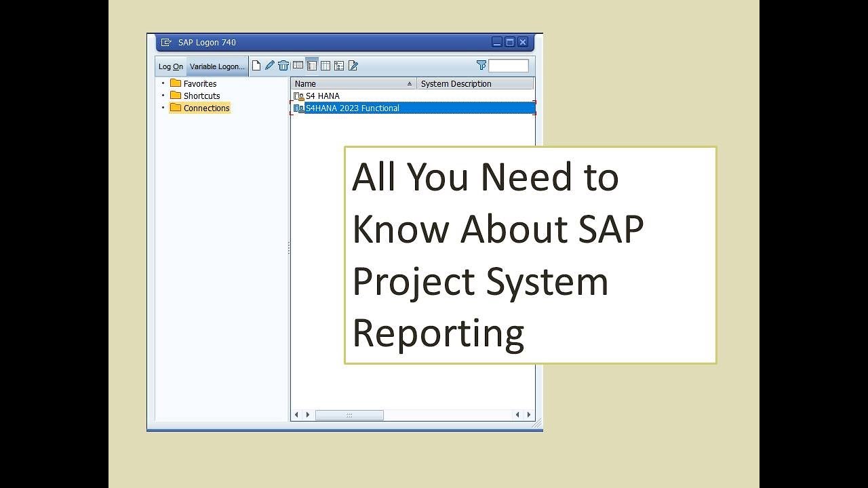This screenshot has width=868, height=488.
Task: Click the Delete entry trash icon
Action: pos(283,66)
